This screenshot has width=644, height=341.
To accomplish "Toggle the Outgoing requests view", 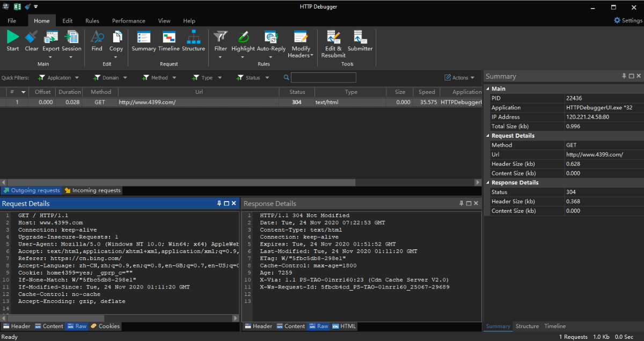I will (x=31, y=190).
